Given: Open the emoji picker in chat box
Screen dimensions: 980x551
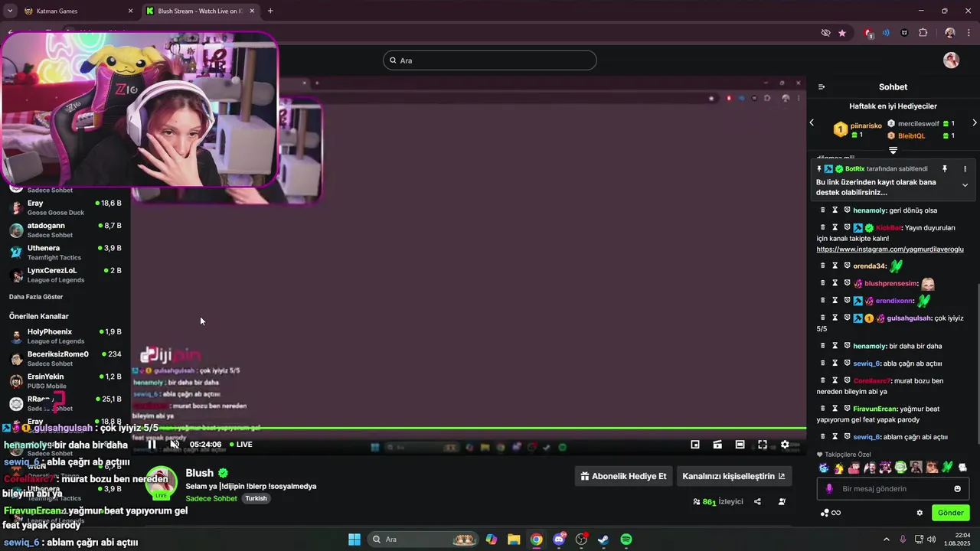Looking at the screenshot, I should click(957, 489).
